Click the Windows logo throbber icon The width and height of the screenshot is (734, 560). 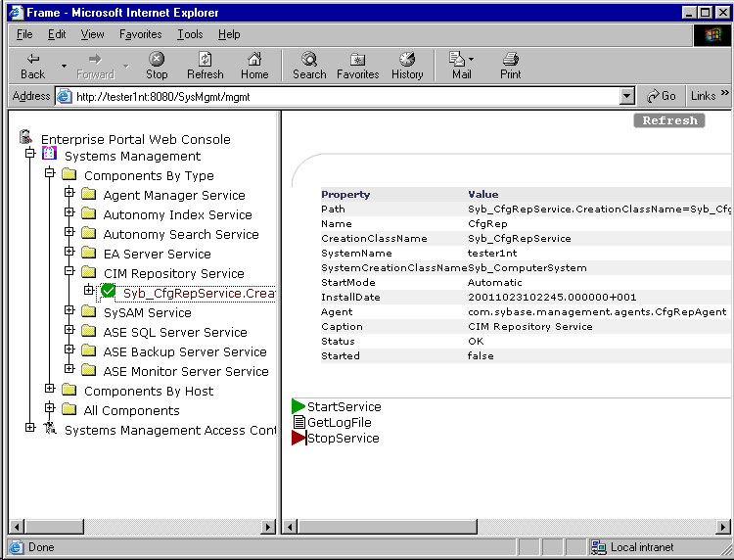coord(712,35)
